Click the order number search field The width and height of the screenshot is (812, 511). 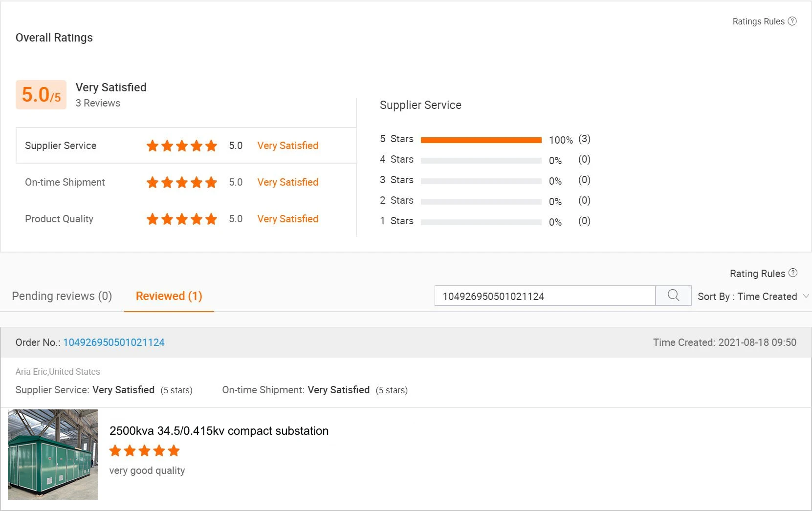coord(545,296)
